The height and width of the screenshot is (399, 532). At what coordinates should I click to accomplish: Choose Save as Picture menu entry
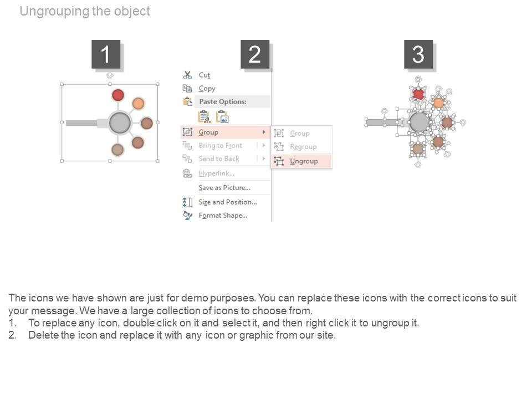point(224,188)
